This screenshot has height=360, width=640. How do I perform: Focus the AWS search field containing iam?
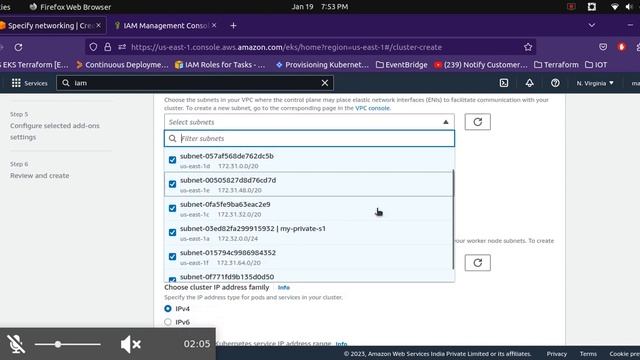195,83
